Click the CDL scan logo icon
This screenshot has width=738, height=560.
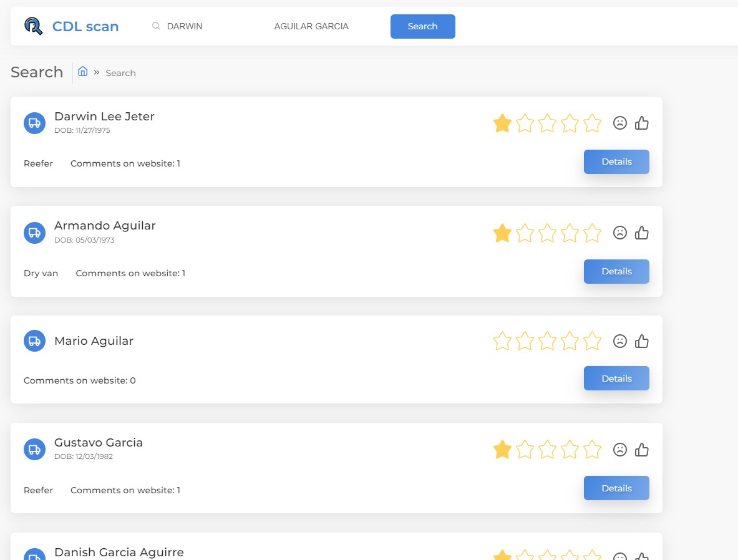point(34,26)
